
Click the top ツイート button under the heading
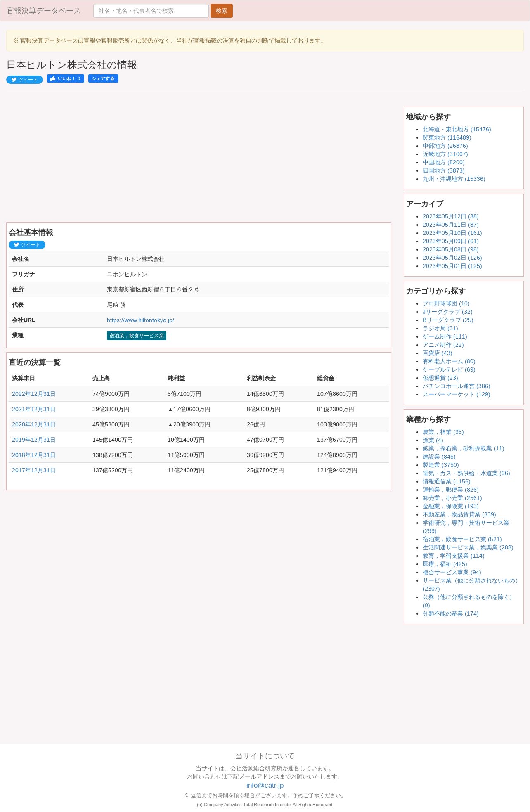point(24,80)
